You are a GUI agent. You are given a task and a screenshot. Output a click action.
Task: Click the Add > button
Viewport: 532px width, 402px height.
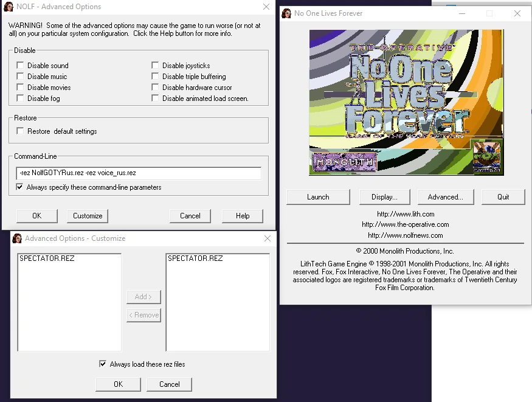click(143, 297)
